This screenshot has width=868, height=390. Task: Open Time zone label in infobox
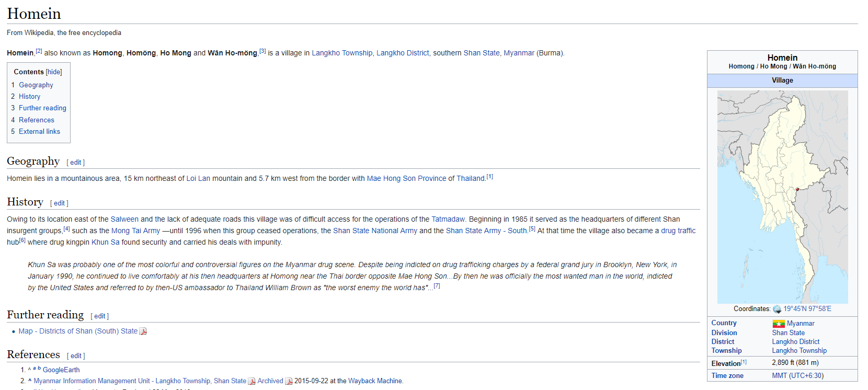pyautogui.click(x=727, y=376)
